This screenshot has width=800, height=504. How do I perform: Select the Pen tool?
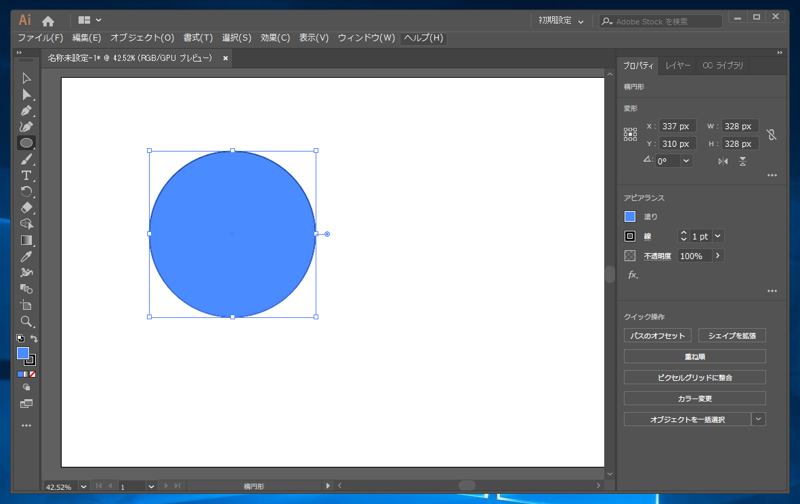click(27, 111)
